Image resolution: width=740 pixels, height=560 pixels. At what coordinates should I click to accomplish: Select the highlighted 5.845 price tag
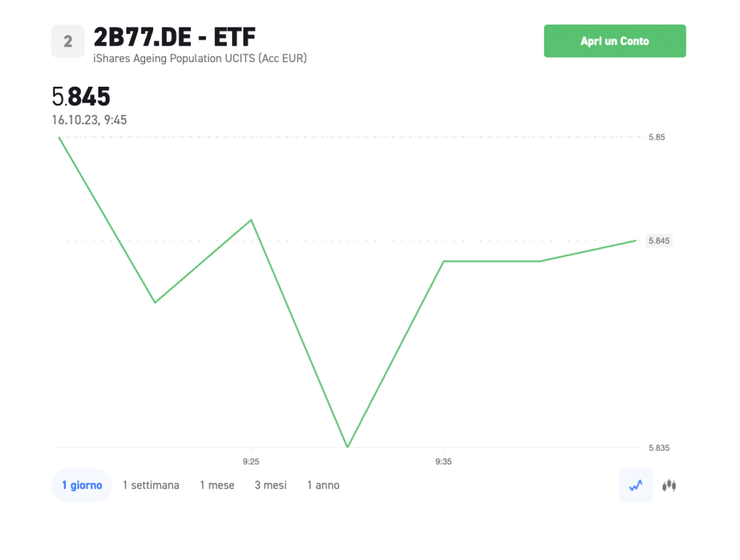pyautogui.click(x=658, y=241)
